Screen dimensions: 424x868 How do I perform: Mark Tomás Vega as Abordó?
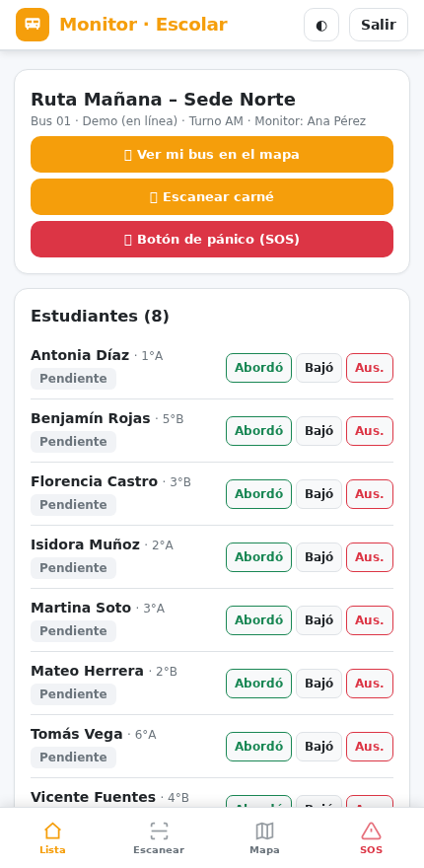pos(258,747)
